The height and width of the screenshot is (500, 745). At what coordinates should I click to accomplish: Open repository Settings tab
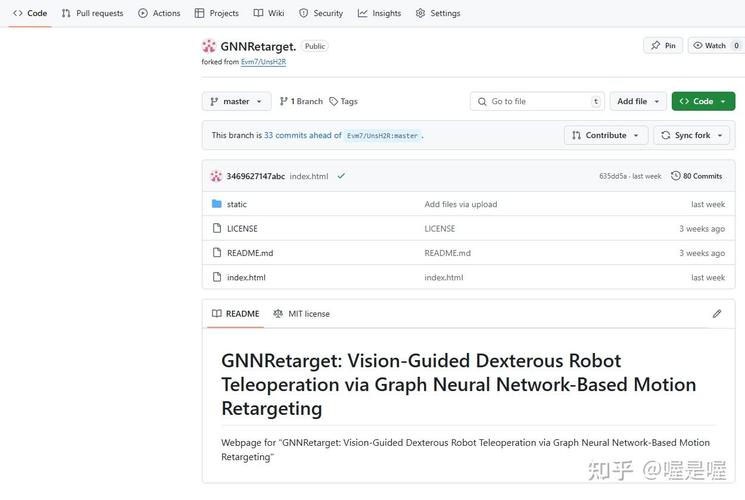click(438, 13)
